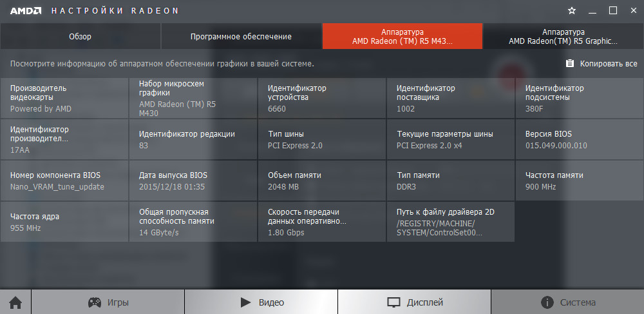
Task: Click the Powered by AMD value
Action: [x=41, y=109]
